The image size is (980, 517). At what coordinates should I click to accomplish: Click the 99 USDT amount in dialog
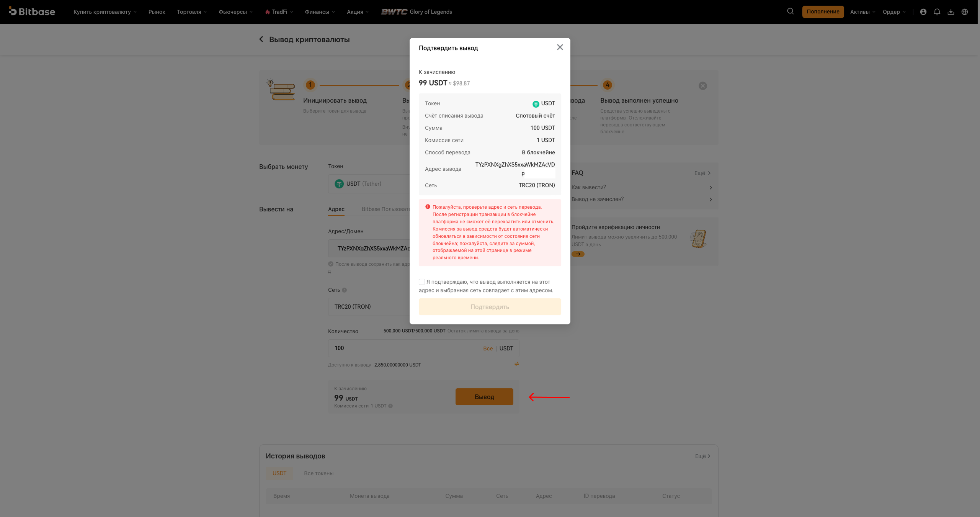pos(433,83)
